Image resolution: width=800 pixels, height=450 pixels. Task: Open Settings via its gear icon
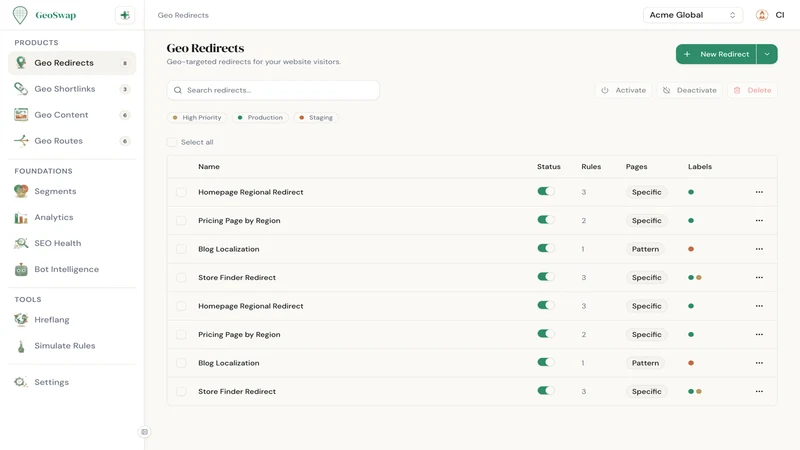click(20, 382)
